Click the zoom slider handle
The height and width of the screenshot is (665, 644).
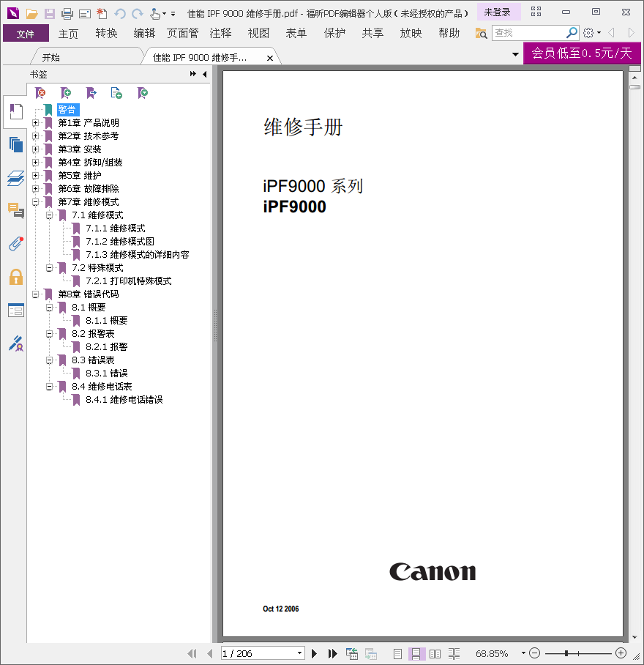[566, 653]
